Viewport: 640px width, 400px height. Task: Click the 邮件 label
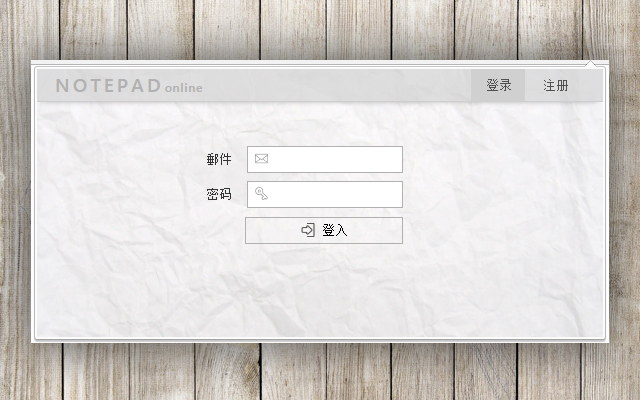click(219, 159)
